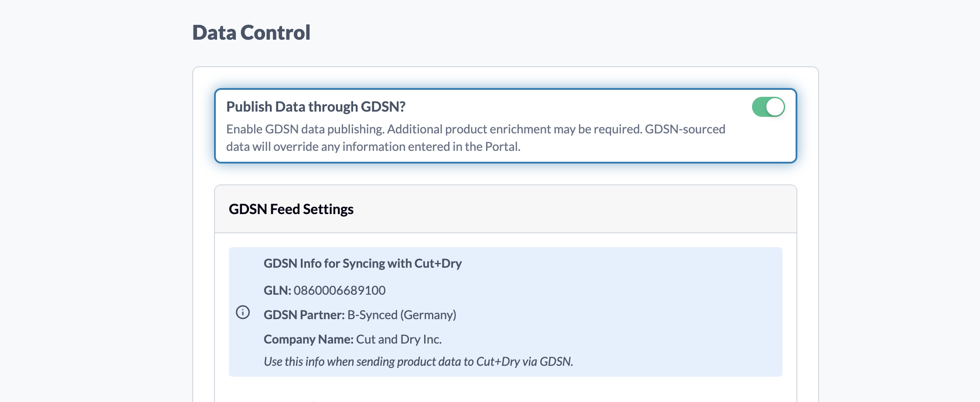Select the Publish Data through GDSN? title
The height and width of the screenshot is (402, 980).
pos(316,107)
